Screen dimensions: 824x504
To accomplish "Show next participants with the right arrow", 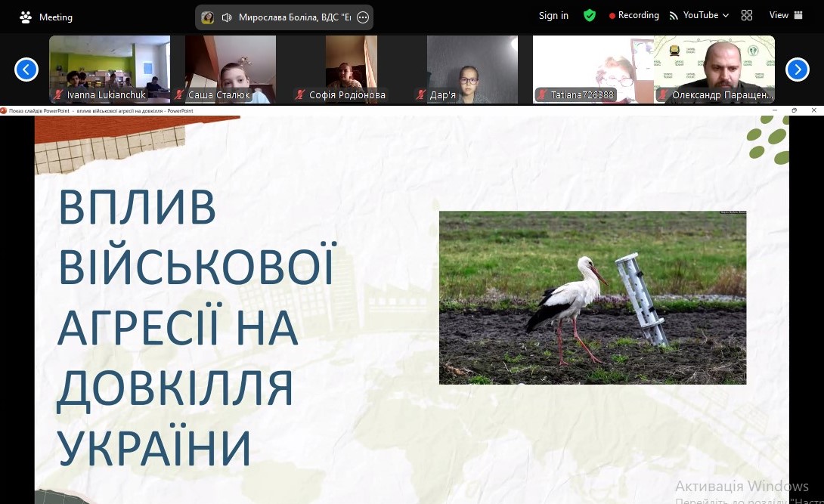I will pos(798,70).
